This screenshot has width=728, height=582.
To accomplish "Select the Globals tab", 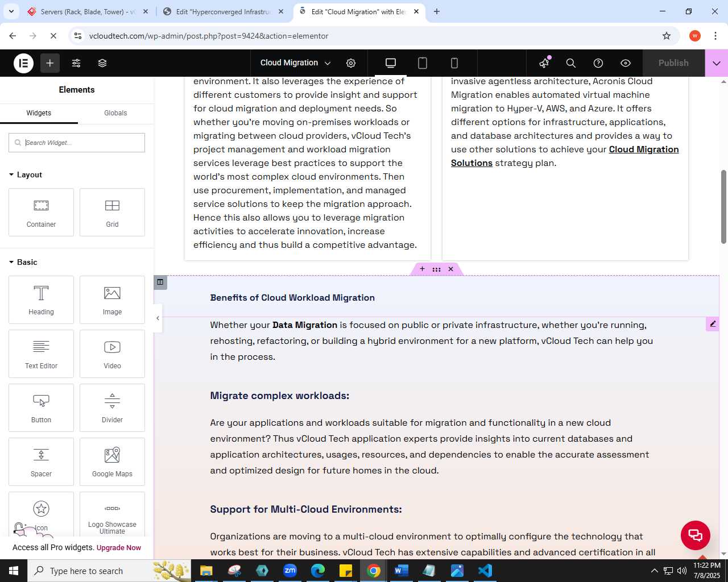I will pyautogui.click(x=115, y=113).
